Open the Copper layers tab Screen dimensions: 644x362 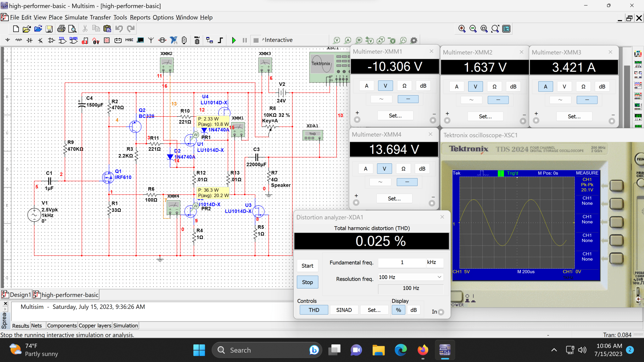[95, 326]
